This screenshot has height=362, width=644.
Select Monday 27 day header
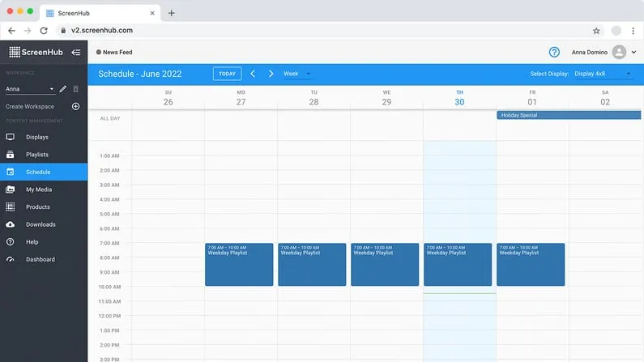pos(241,98)
